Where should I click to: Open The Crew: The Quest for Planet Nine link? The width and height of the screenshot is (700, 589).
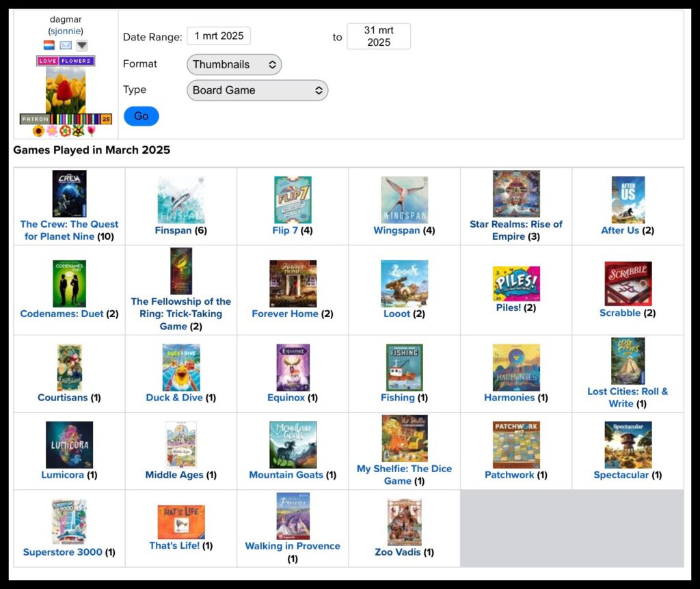click(69, 230)
